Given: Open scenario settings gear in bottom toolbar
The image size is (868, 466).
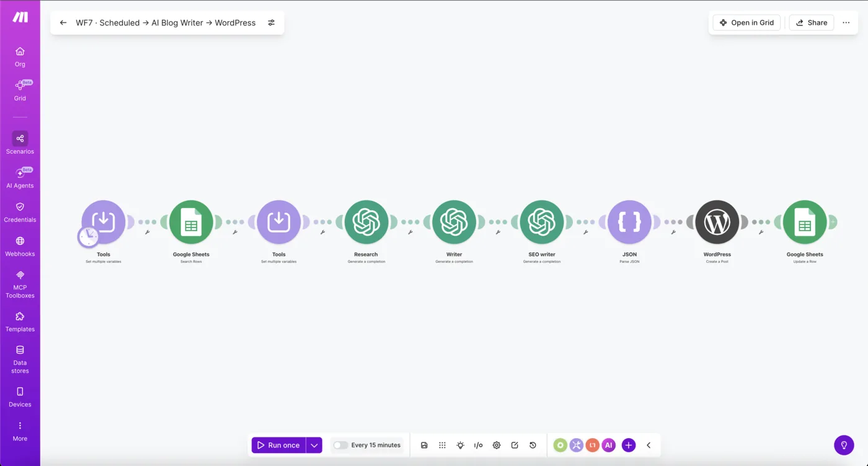Looking at the screenshot, I should pyautogui.click(x=497, y=445).
